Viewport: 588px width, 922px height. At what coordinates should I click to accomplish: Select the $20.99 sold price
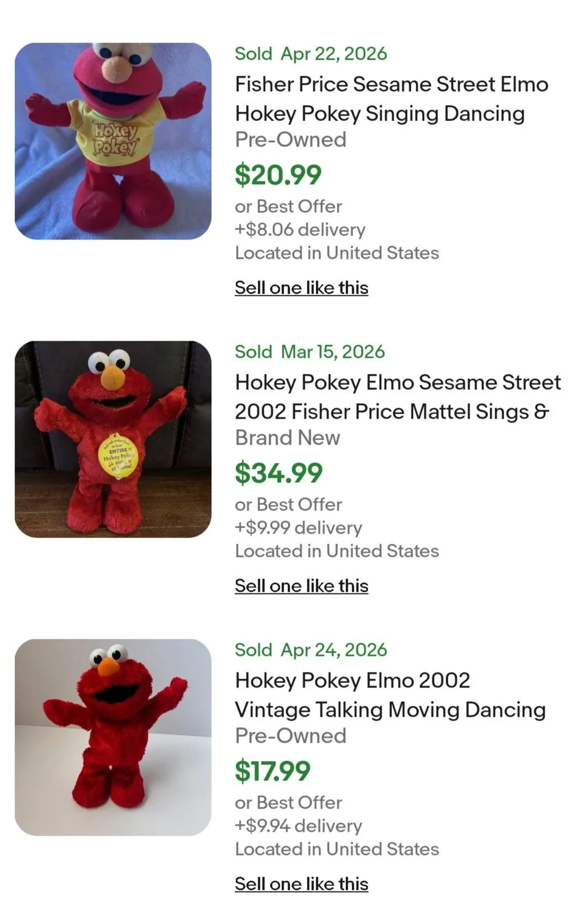click(x=278, y=175)
